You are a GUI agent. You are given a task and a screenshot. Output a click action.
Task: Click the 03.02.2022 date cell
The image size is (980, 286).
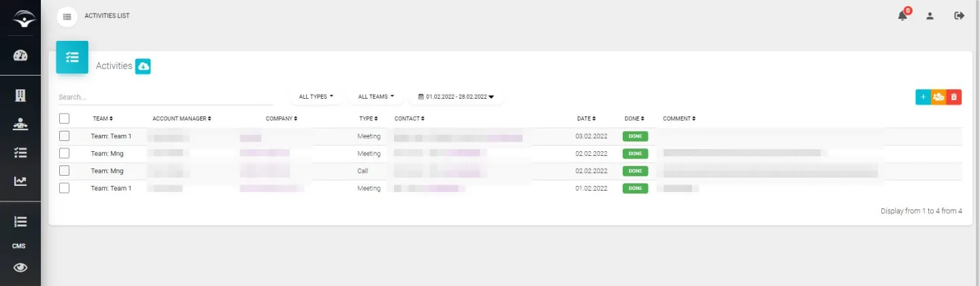591,136
